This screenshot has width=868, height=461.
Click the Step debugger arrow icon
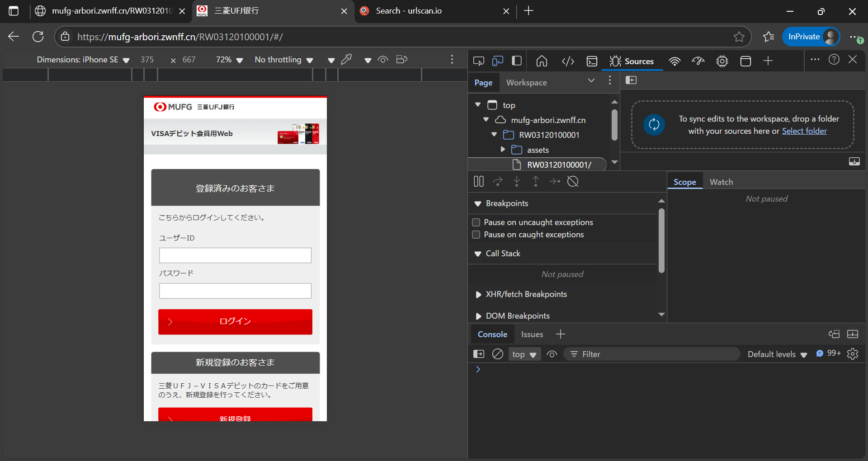pyautogui.click(x=555, y=182)
